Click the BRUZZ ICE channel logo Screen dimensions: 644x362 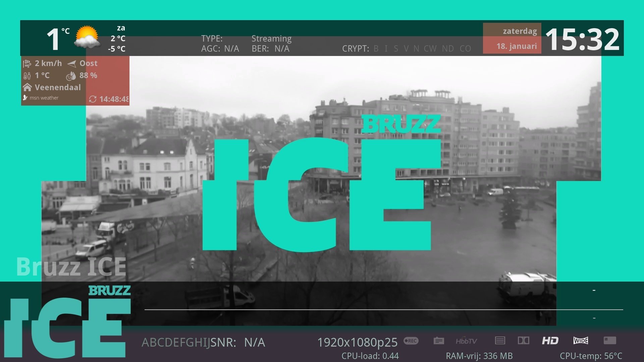click(67, 321)
